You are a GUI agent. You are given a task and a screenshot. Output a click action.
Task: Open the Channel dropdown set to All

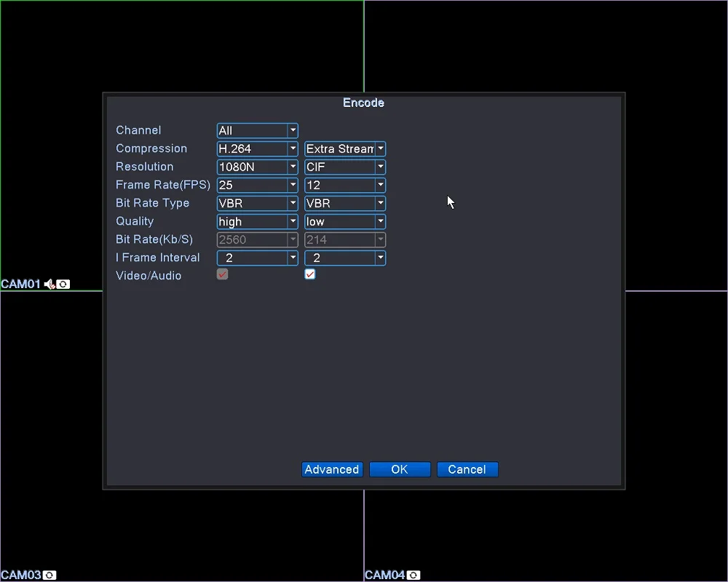(257, 130)
